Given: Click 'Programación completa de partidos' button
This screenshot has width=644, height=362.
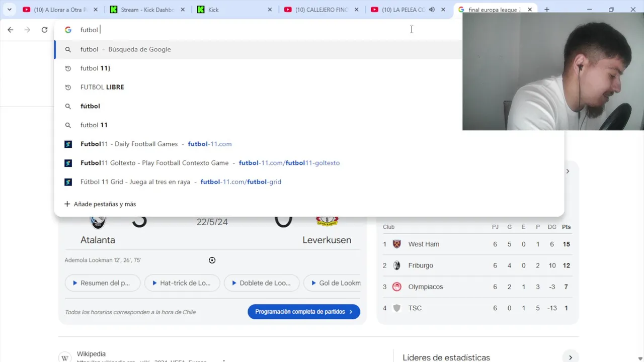Looking at the screenshot, I should click(304, 312).
